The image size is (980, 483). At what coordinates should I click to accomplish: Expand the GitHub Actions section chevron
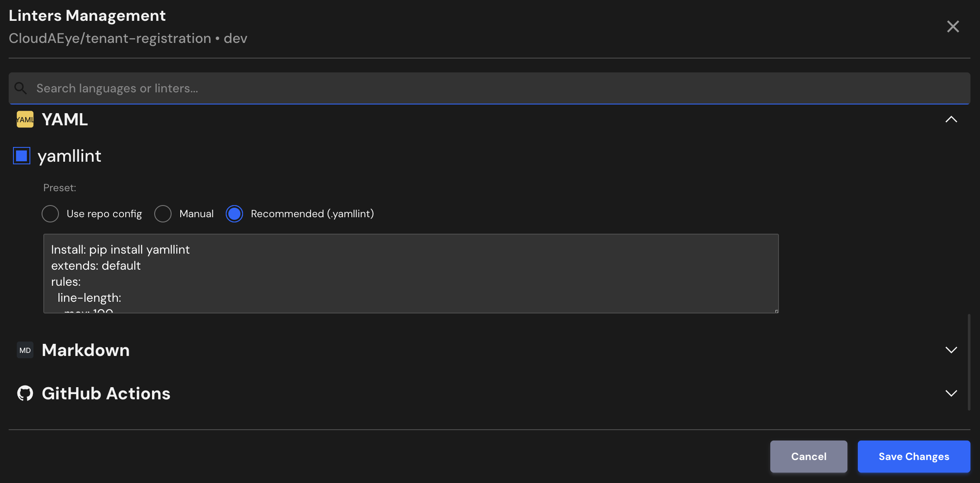(x=951, y=393)
